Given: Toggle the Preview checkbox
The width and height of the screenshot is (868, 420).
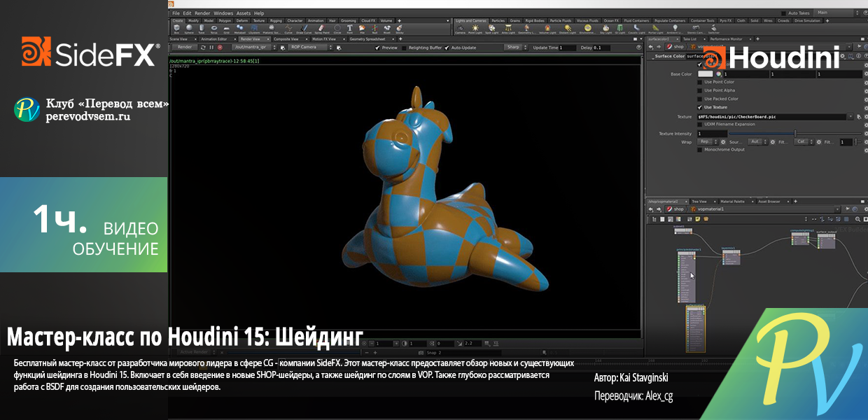Looking at the screenshot, I should (377, 48).
